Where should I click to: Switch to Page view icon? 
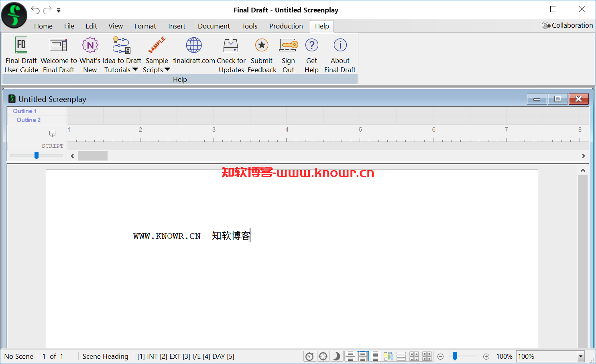363,356
